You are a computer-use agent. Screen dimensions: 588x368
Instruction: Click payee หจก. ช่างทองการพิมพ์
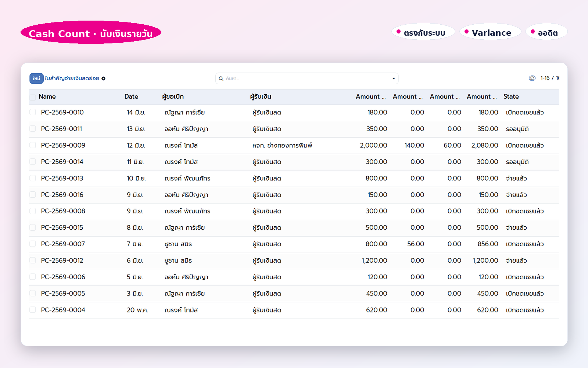tap(282, 145)
